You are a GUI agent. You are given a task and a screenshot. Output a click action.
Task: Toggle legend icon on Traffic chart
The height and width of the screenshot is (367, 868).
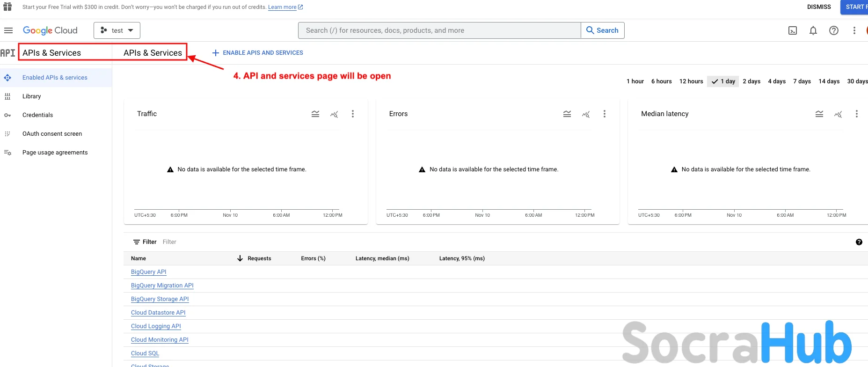pyautogui.click(x=315, y=114)
